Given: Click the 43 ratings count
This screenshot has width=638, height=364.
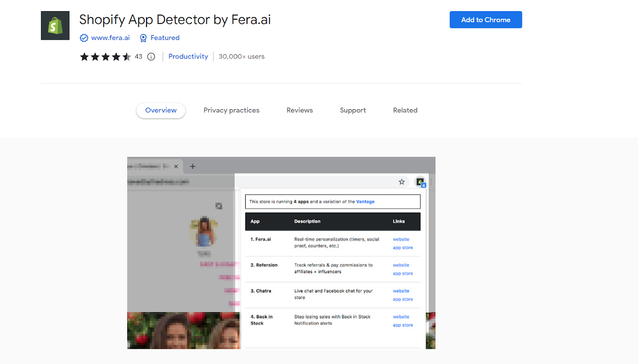Looking at the screenshot, I should click(x=138, y=57).
